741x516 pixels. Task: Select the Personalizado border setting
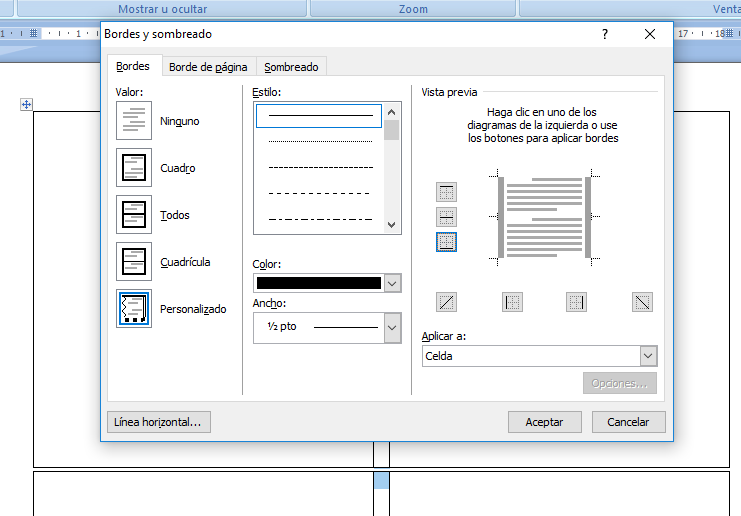click(134, 309)
